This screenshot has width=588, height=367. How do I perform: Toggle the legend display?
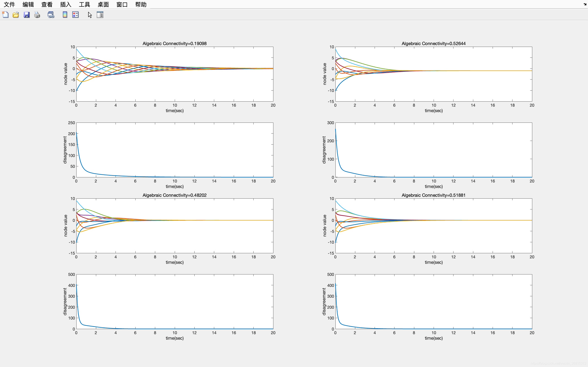(75, 14)
